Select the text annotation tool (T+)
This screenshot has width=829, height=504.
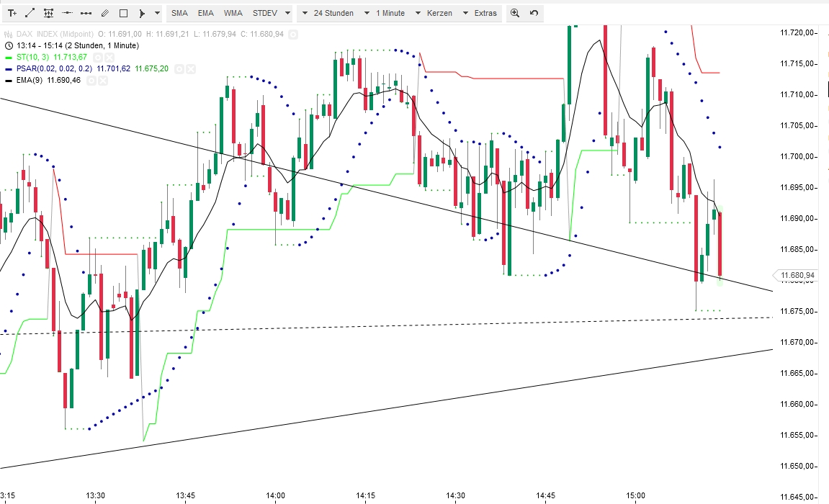pyautogui.click(x=13, y=12)
